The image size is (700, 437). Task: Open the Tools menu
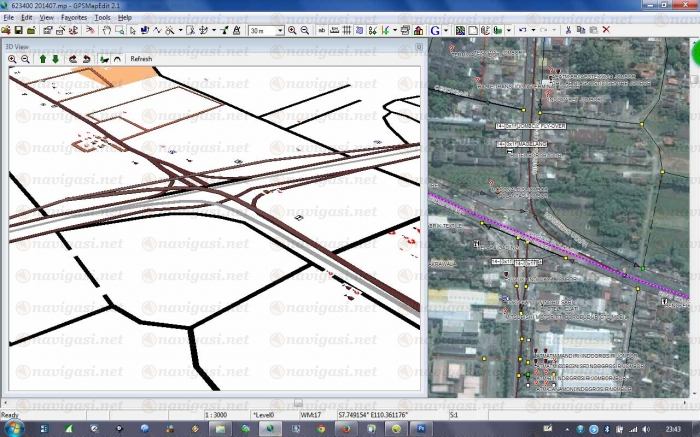pyautogui.click(x=102, y=17)
